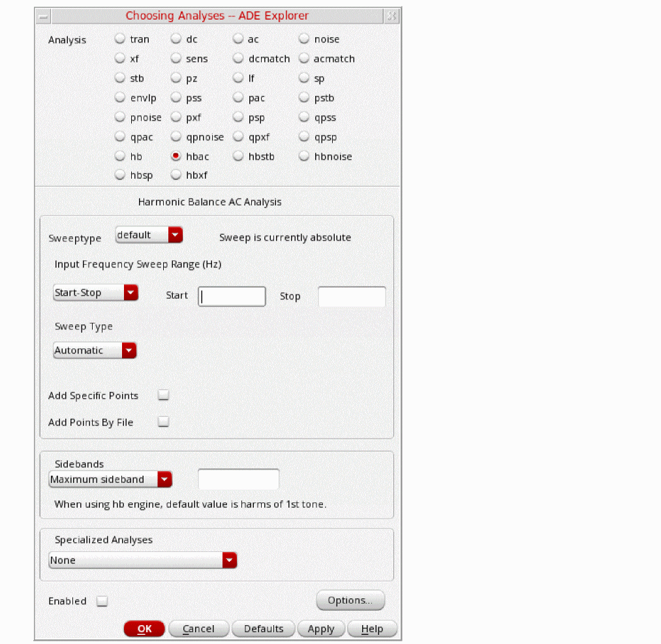Select the pstb analysis radio button
The width and height of the screenshot is (661, 644).
point(304,97)
